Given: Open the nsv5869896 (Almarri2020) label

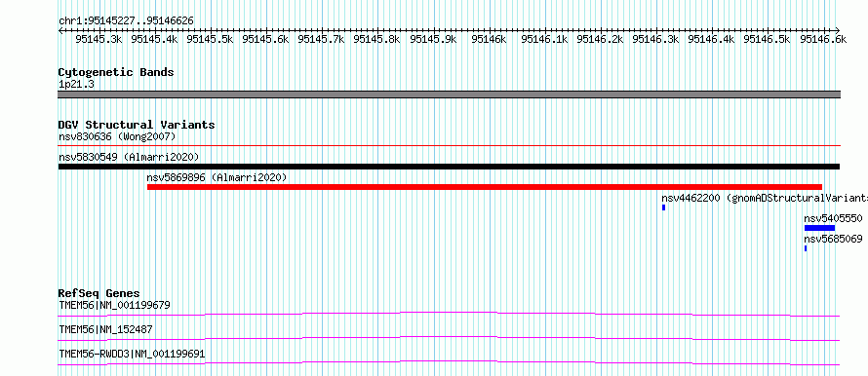Looking at the screenshot, I should 217,177.
